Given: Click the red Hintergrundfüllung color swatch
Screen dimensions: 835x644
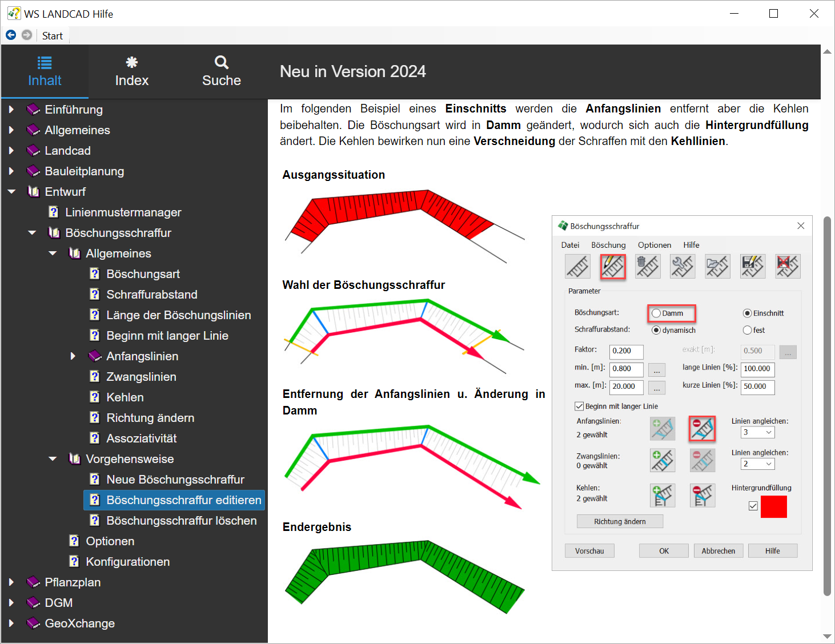Looking at the screenshot, I should pos(773,506).
